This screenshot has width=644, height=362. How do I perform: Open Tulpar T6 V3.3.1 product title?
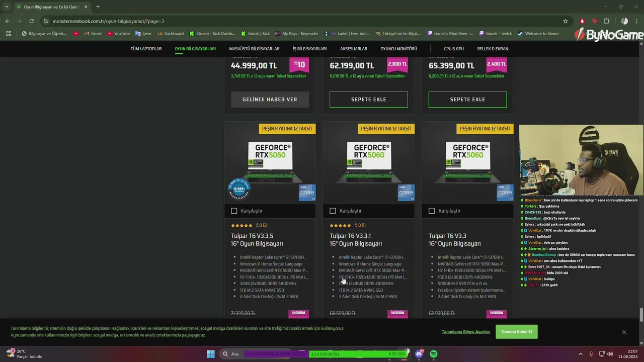coord(356,239)
